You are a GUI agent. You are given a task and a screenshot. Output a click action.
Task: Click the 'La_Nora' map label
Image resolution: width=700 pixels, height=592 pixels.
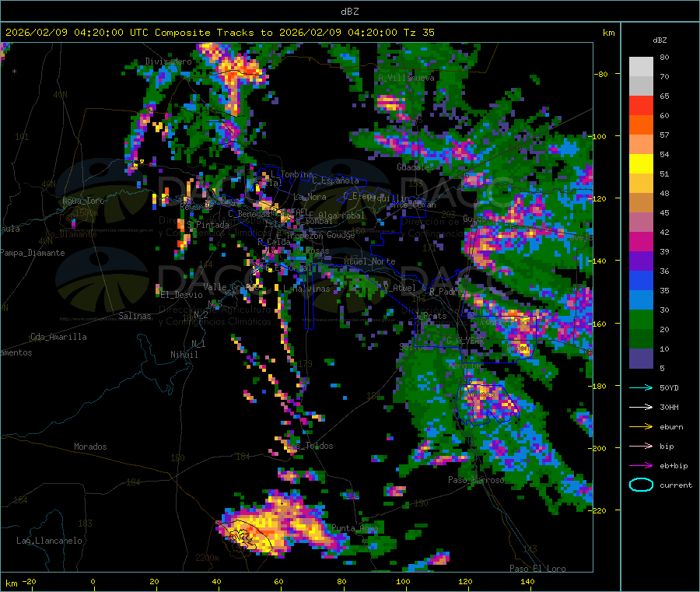pos(310,197)
